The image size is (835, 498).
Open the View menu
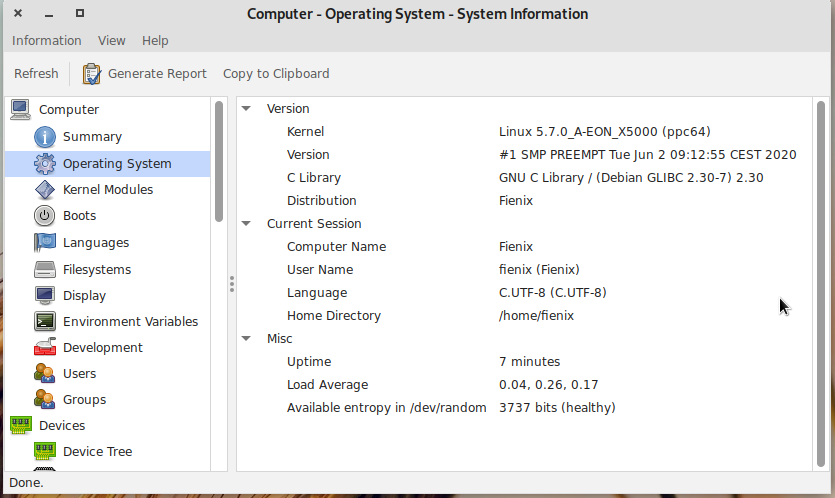[112, 41]
